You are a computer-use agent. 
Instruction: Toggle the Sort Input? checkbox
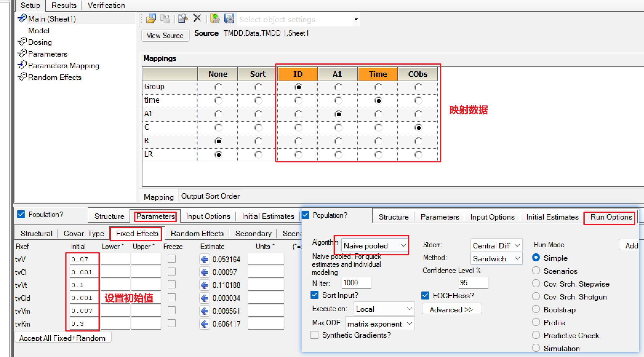point(314,295)
